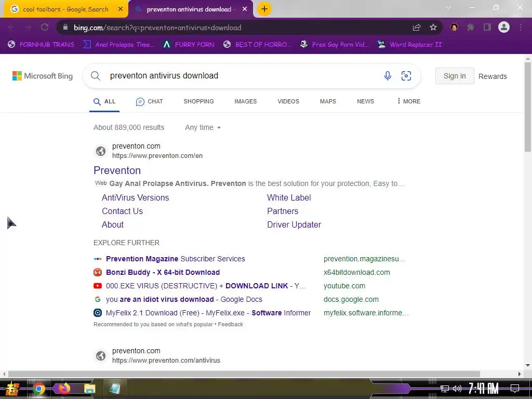Switch to the CHAT tab

coord(149,101)
